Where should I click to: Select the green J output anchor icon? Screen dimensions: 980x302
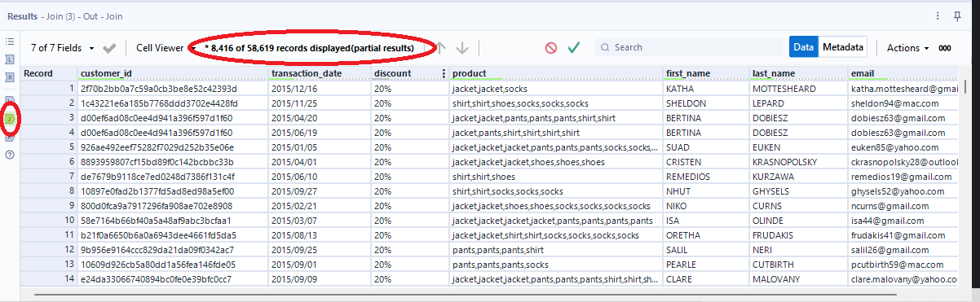(11, 119)
